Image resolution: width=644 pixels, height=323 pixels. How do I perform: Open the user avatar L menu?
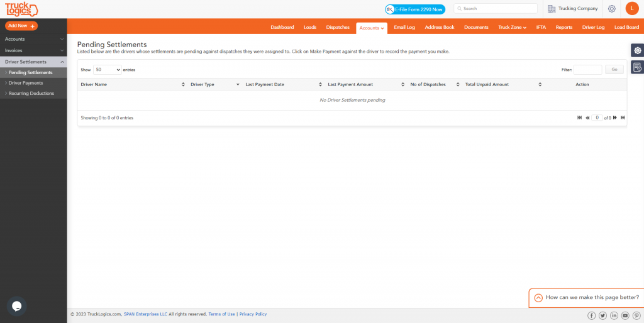[631, 8]
